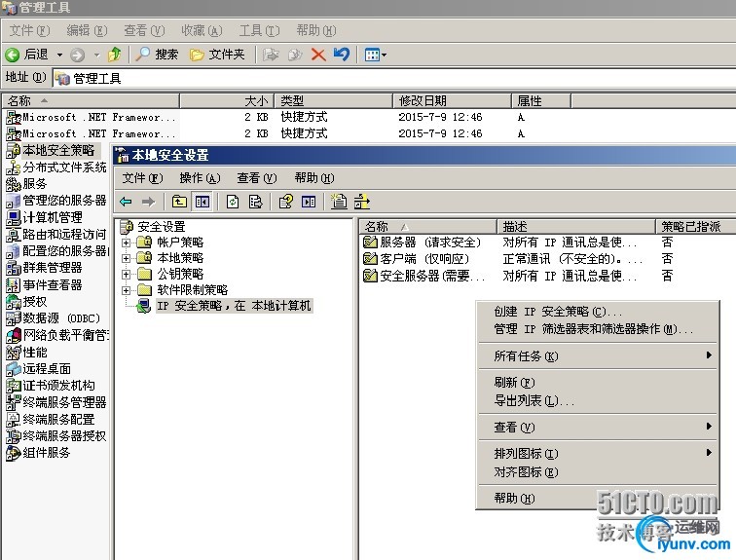The width and height of the screenshot is (736, 560).
Task: Sort by 描述 column header
Action: (575, 227)
